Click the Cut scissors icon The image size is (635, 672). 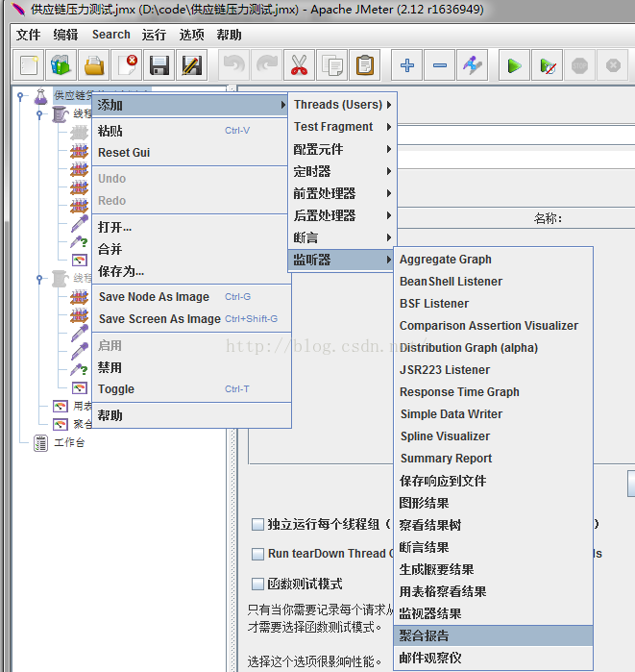tap(300, 65)
